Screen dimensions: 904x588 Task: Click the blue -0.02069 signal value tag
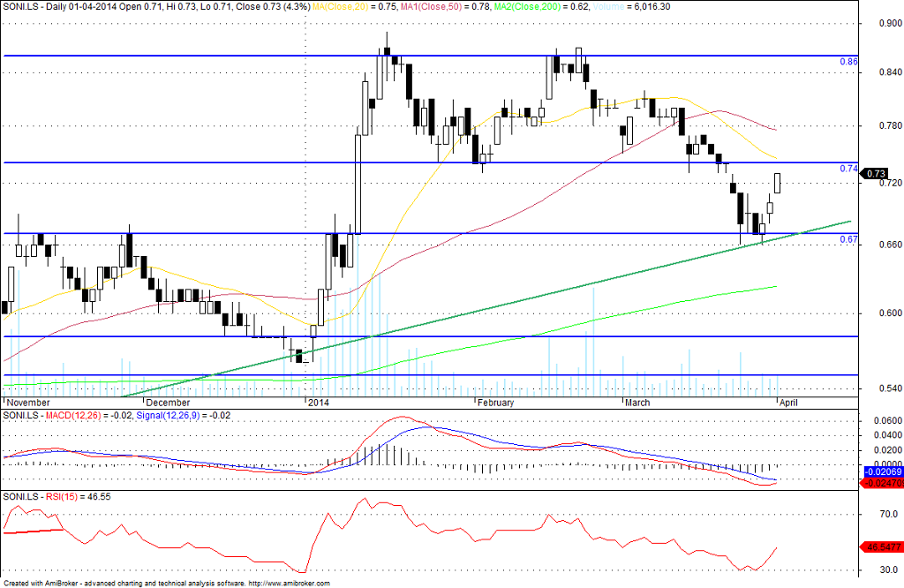coord(882,471)
